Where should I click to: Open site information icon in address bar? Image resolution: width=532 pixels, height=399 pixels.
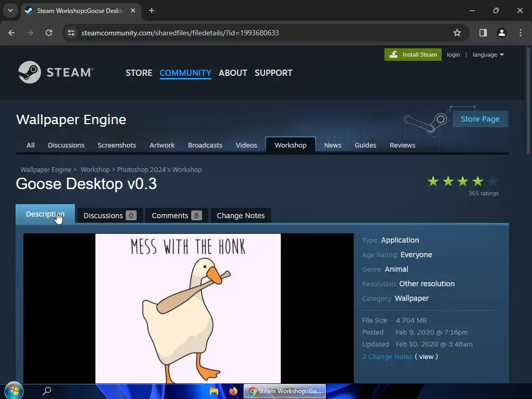point(71,33)
